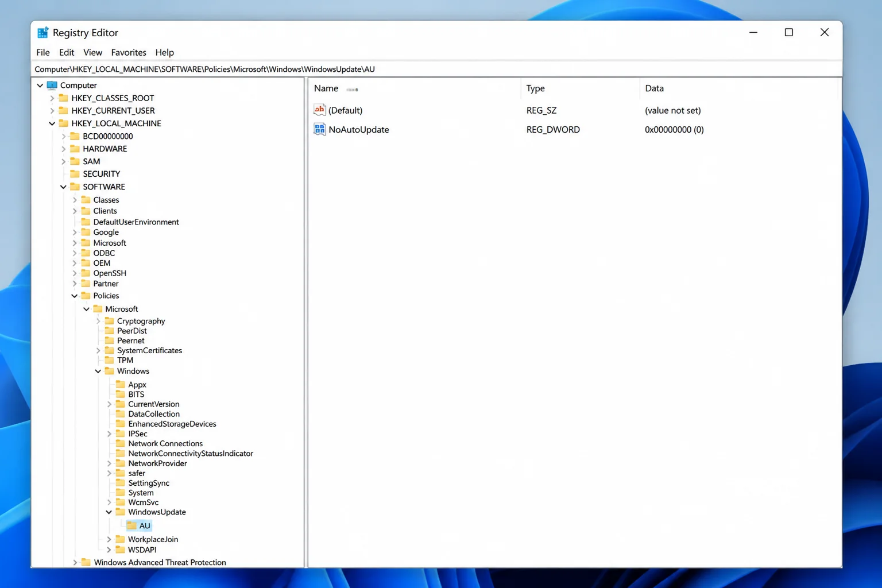Collapse the Policies key
This screenshot has height=588, width=882.
tap(75, 296)
